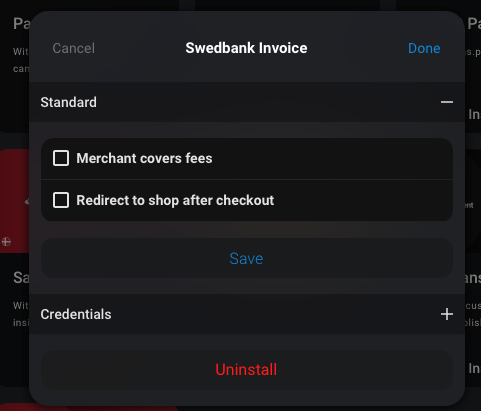Confirm changes with Done
This screenshot has width=481, height=411.
424,48
